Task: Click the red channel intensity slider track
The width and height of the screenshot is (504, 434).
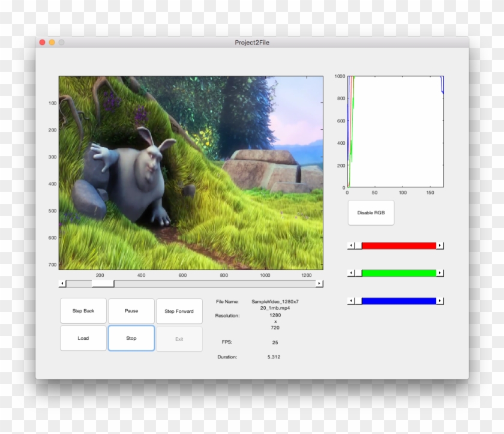Action: [399, 246]
